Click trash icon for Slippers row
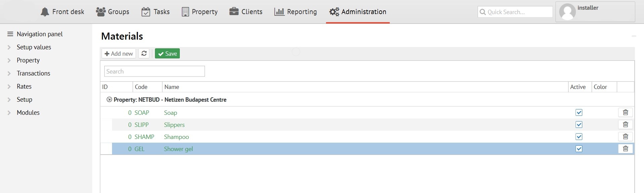 tap(626, 125)
